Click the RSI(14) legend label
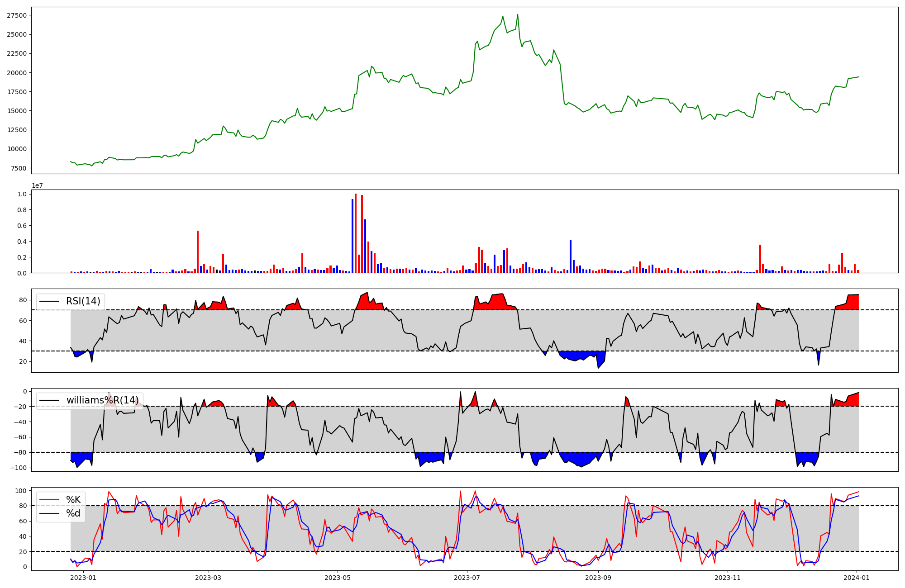The width and height of the screenshot is (905, 588). [83, 301]
